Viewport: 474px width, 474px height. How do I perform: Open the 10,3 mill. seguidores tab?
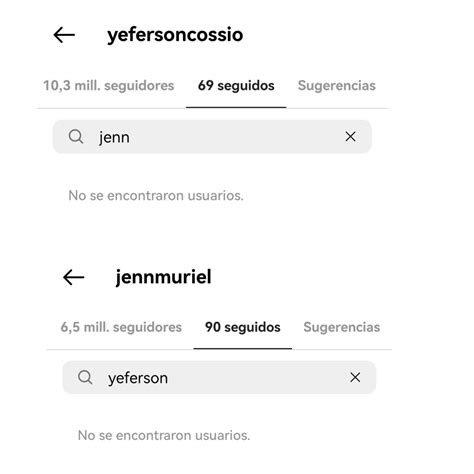pos(109,86)
